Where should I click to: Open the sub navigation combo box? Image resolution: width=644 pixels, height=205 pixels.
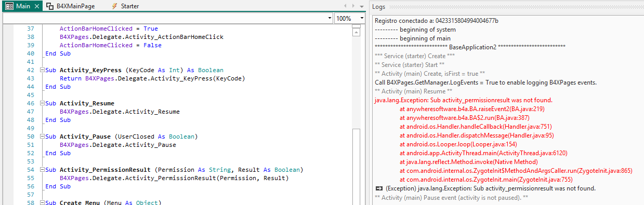coord(168,18)
